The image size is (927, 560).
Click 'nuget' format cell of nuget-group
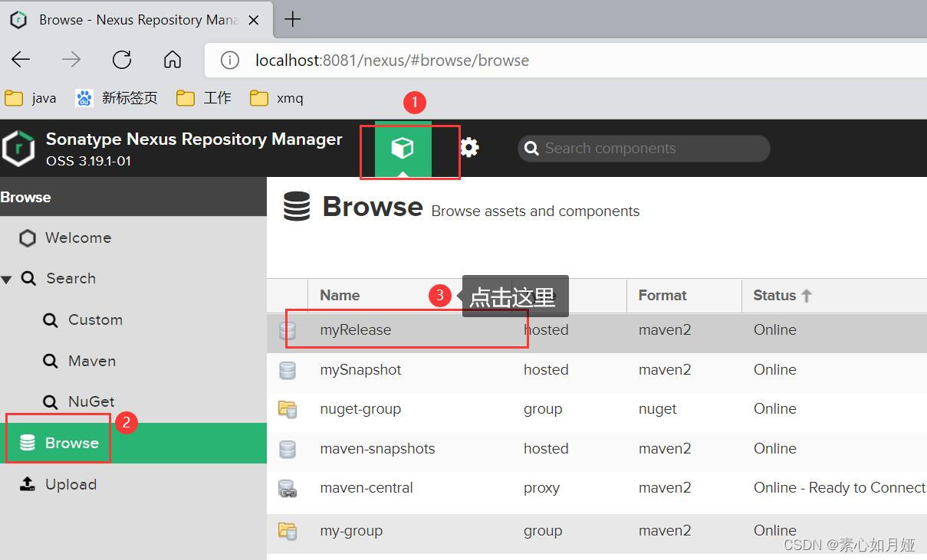click(x=657, y=409)
